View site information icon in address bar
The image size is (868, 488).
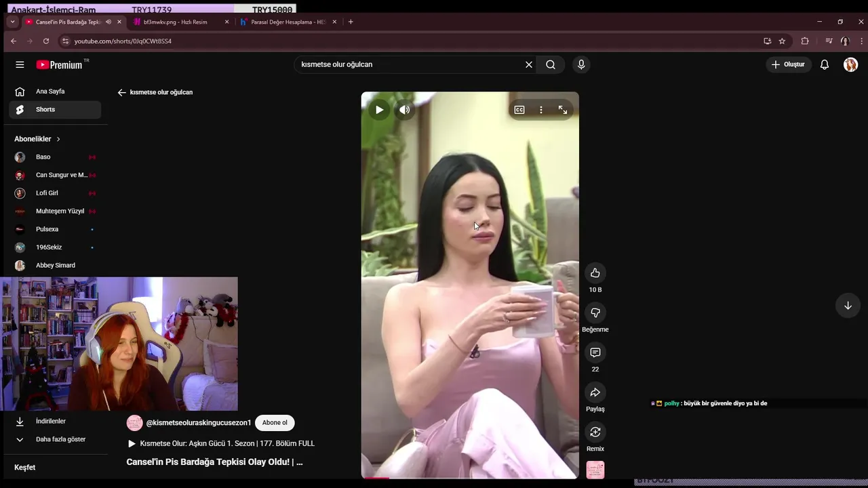(65, 41)
